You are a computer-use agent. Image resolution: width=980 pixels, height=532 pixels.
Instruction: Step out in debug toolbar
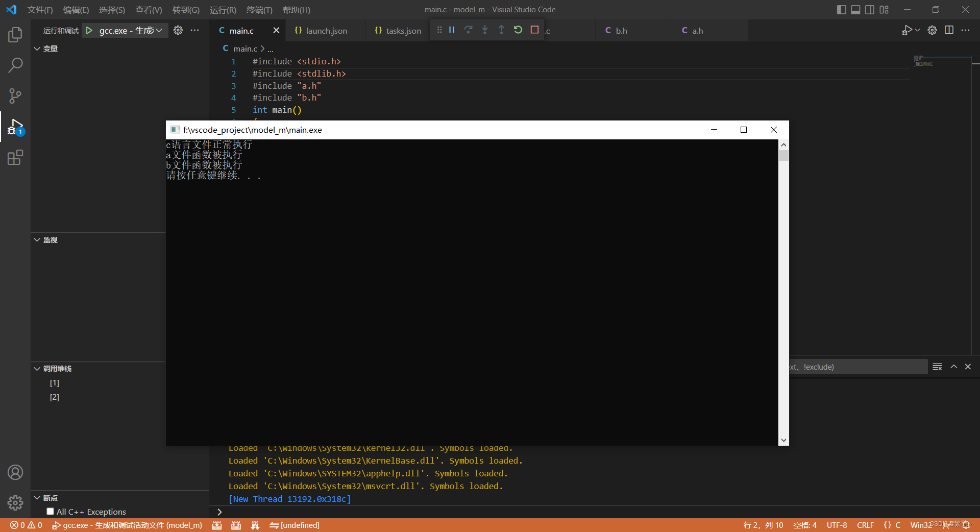[x=501, y=30]
